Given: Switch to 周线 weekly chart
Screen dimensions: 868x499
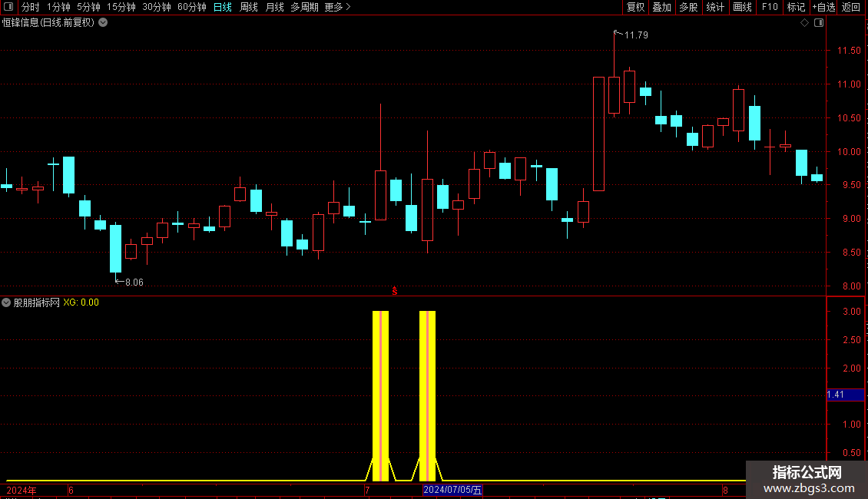Looking at the screenshot, I should (249, 7).
